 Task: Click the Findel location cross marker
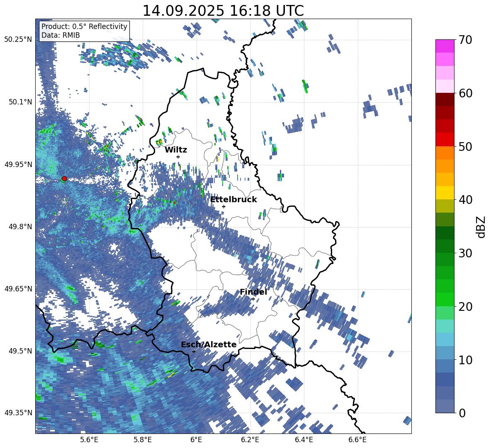(x=253, y=299)
